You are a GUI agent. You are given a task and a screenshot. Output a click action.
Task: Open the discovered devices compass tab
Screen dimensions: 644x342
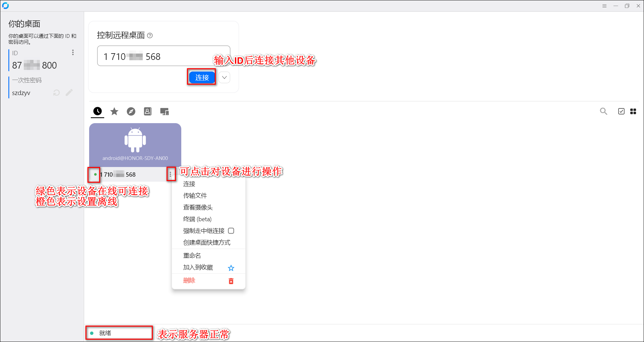click(131, 111)
